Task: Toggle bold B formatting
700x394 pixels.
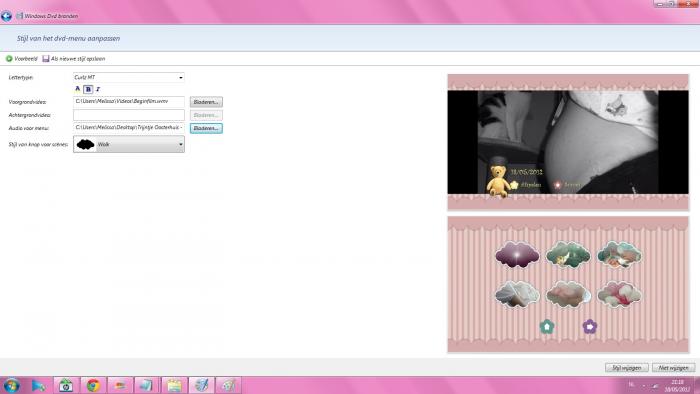Action: click(88, 89)
